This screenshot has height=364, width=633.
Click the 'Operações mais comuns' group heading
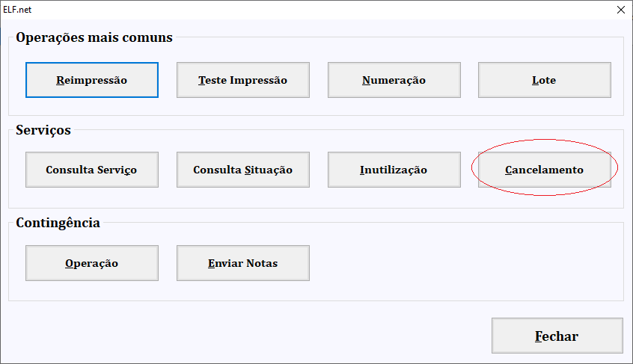tap(94, 37)
